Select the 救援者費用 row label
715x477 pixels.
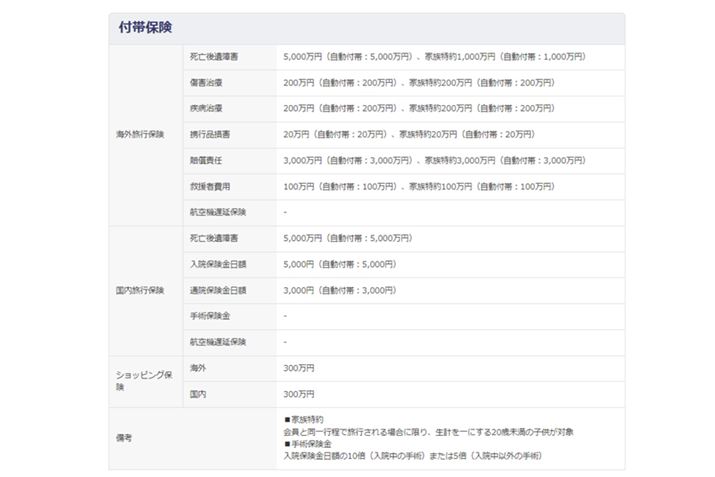point(209,186)
